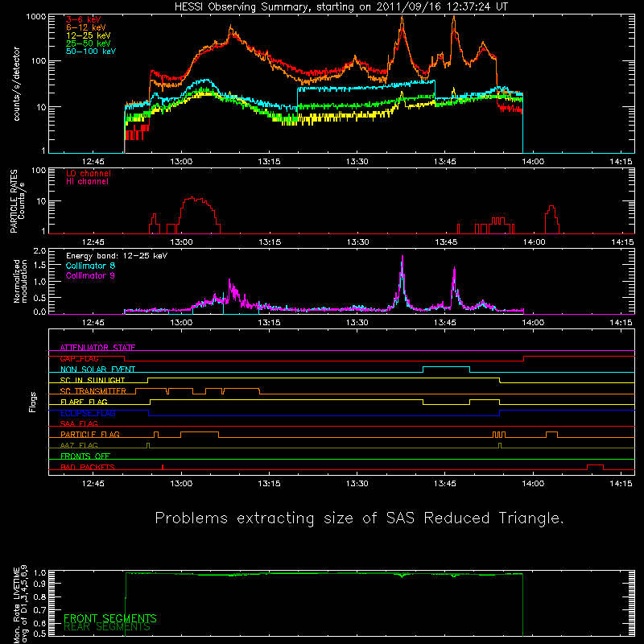Click the 13:15 tick label under counts plot

click(269, 162)
